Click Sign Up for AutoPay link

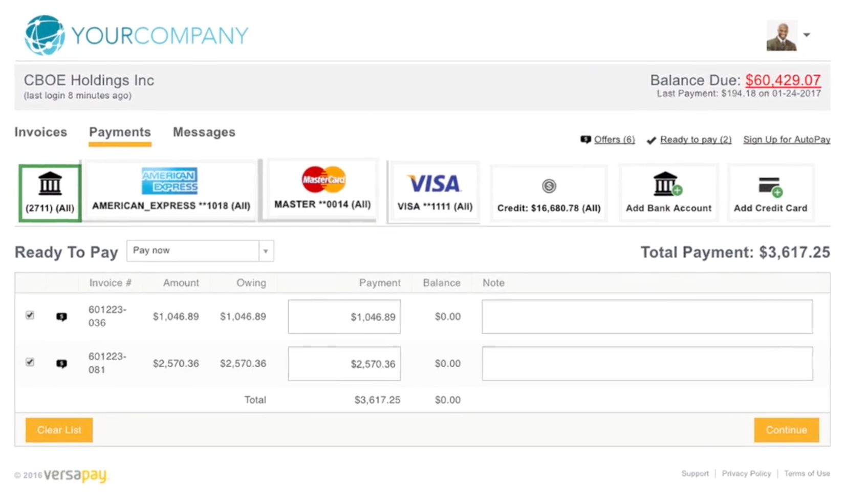[787, 139]
